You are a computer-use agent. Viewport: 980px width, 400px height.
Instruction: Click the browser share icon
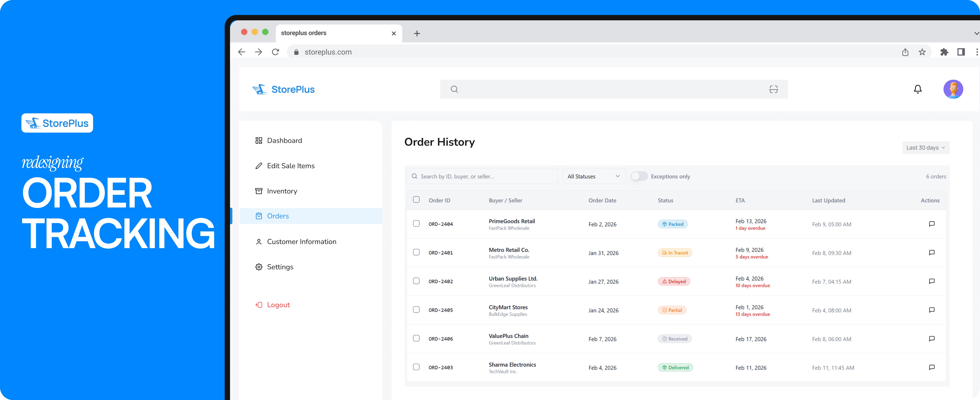(x=905, y=52)
